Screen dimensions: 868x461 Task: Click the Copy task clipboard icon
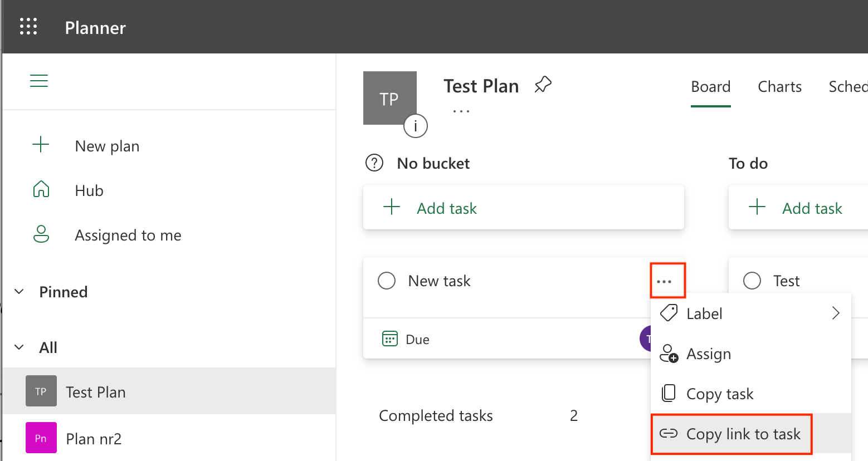point(669,393)
